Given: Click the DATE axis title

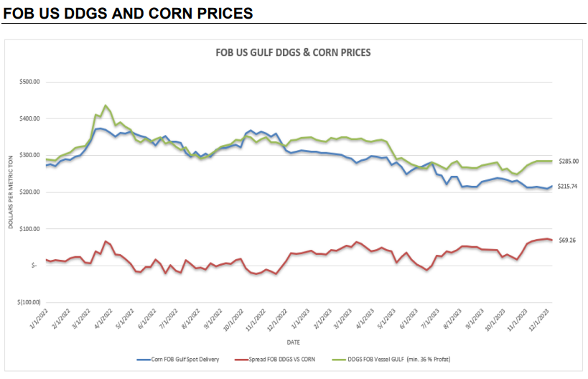Looking at the screenshot, I should [293, 342].
